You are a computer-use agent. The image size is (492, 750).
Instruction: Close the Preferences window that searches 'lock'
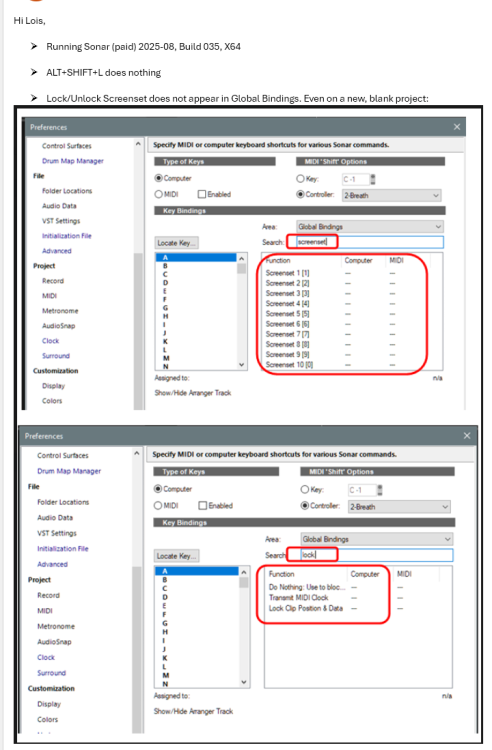click(x=467, y=436)
